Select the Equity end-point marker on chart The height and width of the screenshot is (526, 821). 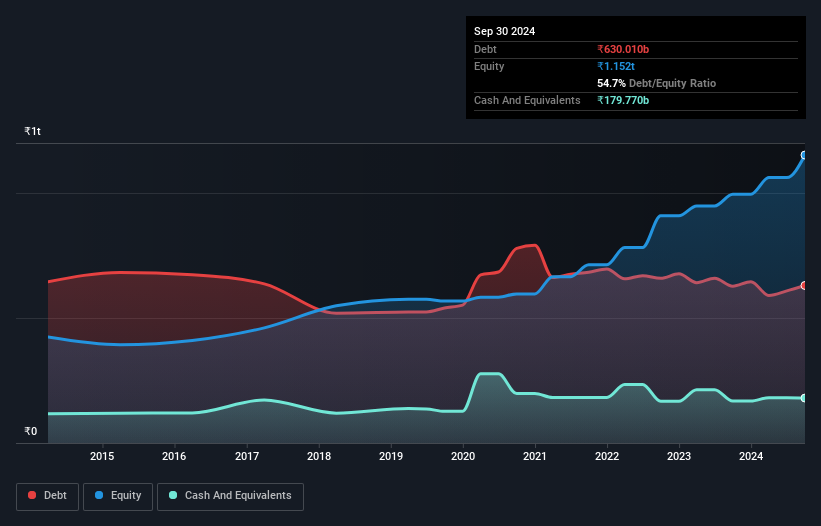pos(804,155)
